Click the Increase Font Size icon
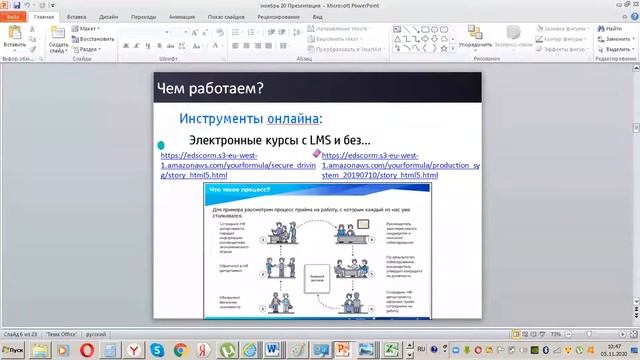The image size is (640, 360). 195,32
